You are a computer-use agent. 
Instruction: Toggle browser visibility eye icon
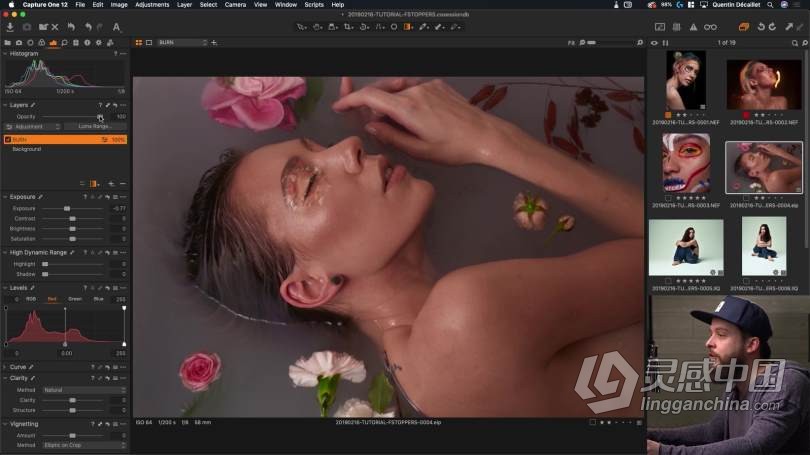coord(654,43)
